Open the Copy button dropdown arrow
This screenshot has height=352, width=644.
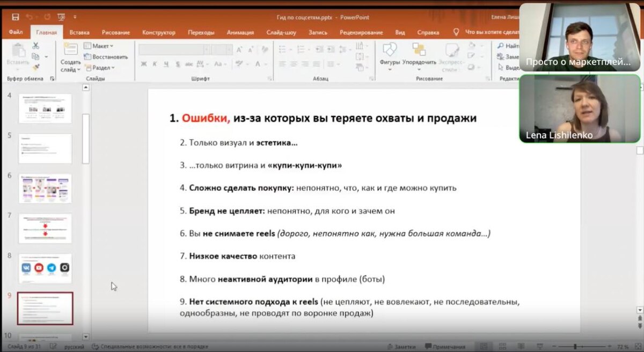click(x=46, y=56)
